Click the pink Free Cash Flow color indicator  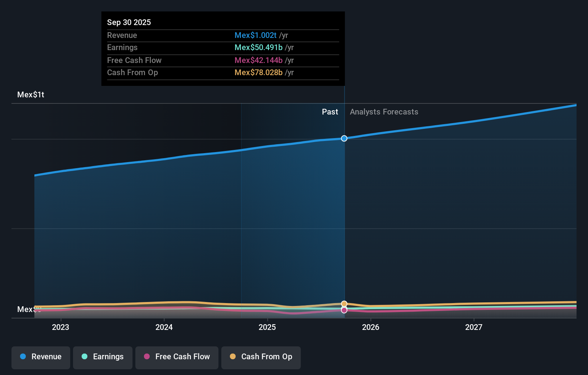[x=147, y=357]
